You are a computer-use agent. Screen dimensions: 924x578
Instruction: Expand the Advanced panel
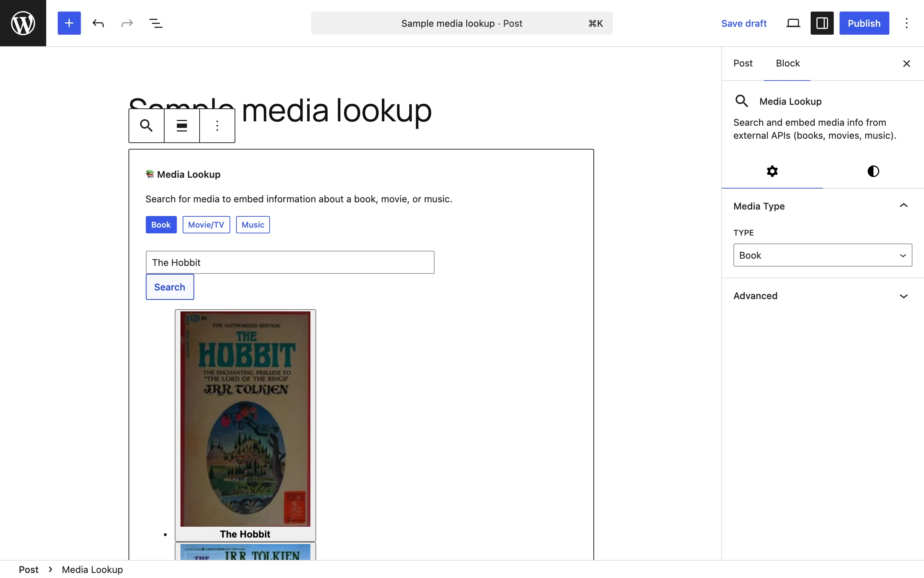823,296
